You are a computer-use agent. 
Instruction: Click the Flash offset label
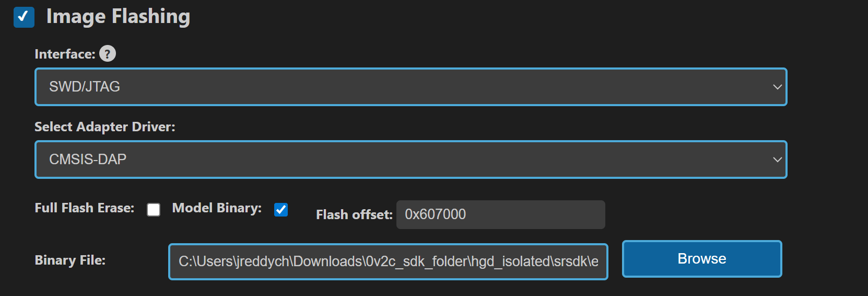click(x=354, y=215)
